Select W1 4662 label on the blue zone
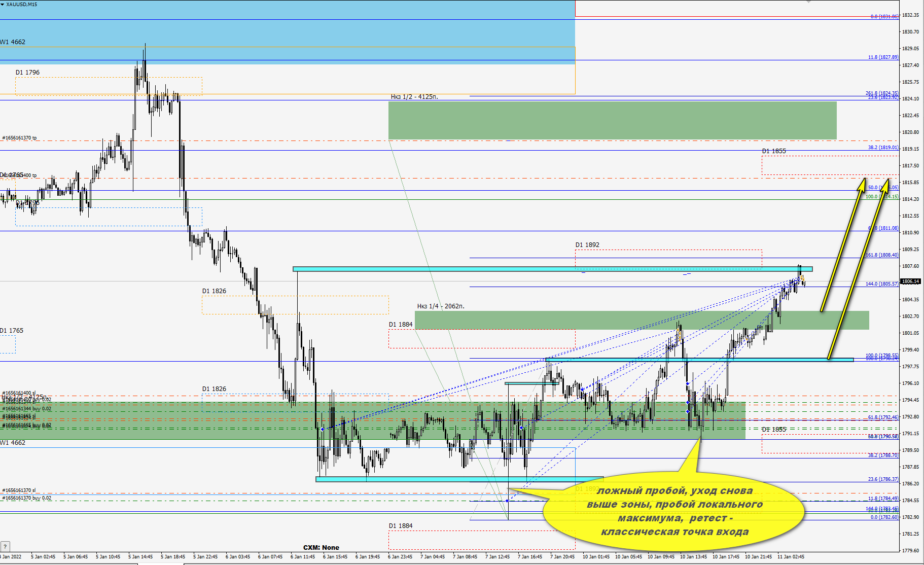This screenshot has width=924, height=565. click(x=13, y=42)
